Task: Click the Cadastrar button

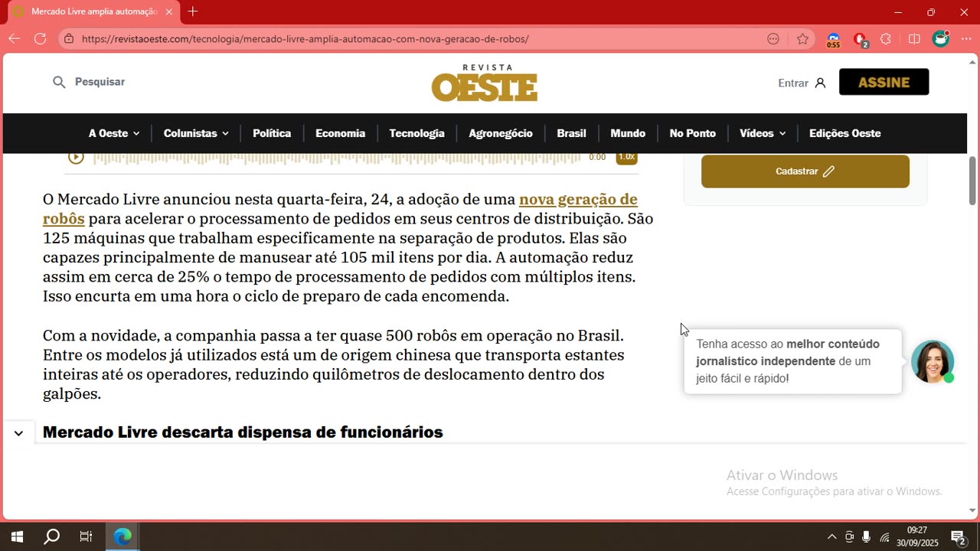Action: tap(805, 171)
